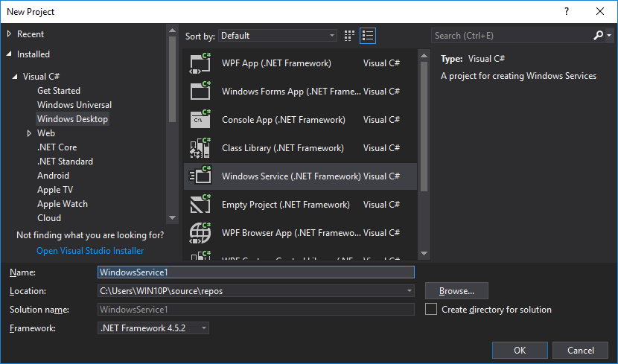
Task: Select Android category
Action: 53,176
